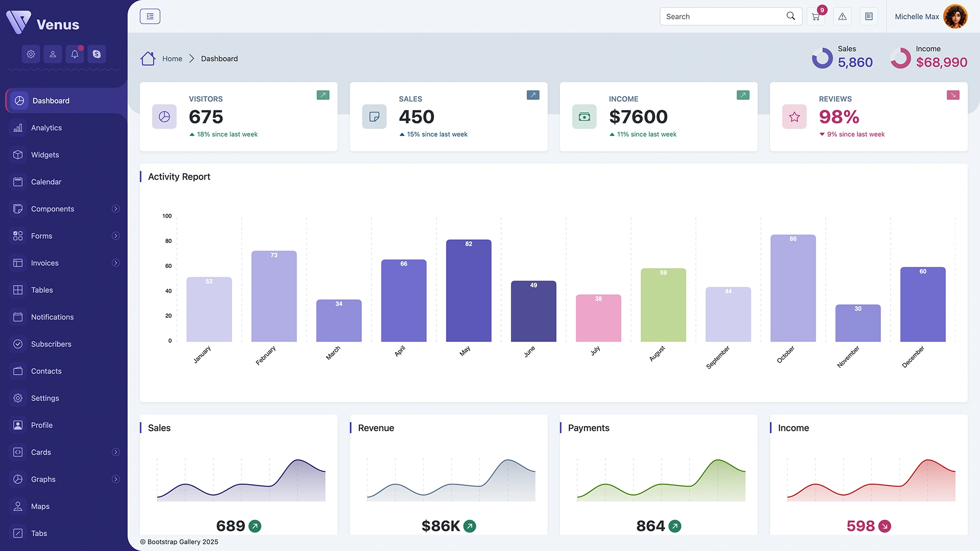
Task: Expand the Graphs menu in sidebar
Action: [116, 479]
